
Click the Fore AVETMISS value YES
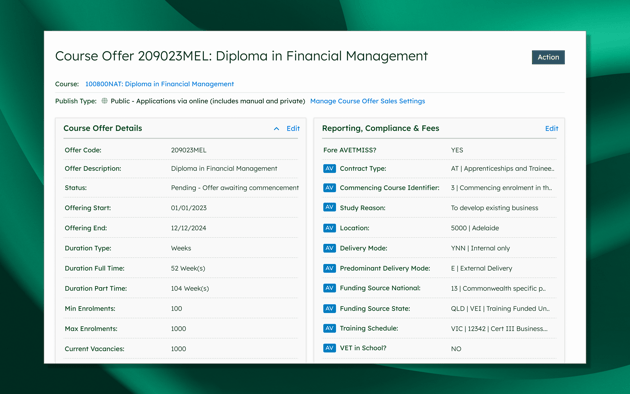click(x=457, y=150)
